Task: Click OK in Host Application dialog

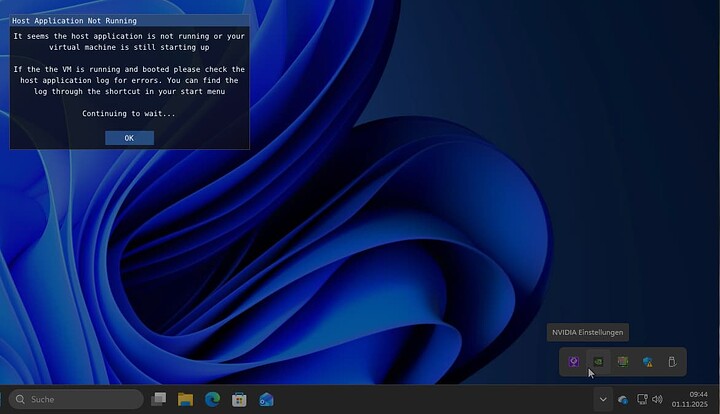Action: [129, 138]
